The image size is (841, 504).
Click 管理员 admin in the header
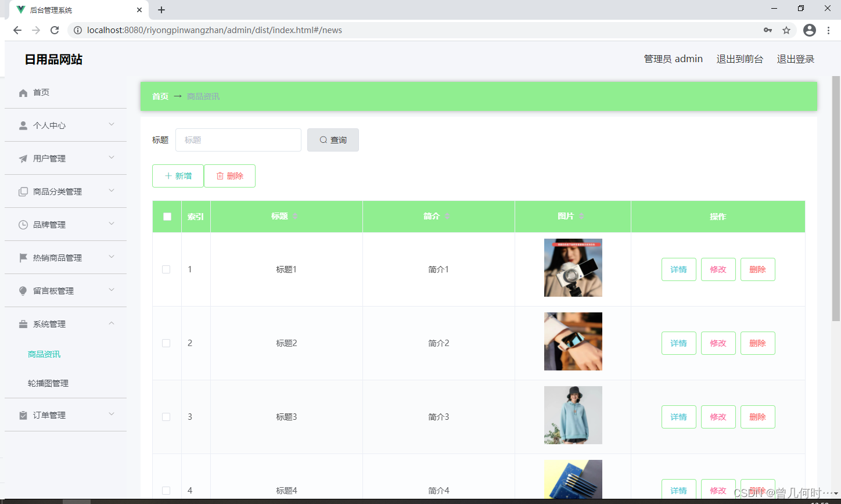[673, 59]
